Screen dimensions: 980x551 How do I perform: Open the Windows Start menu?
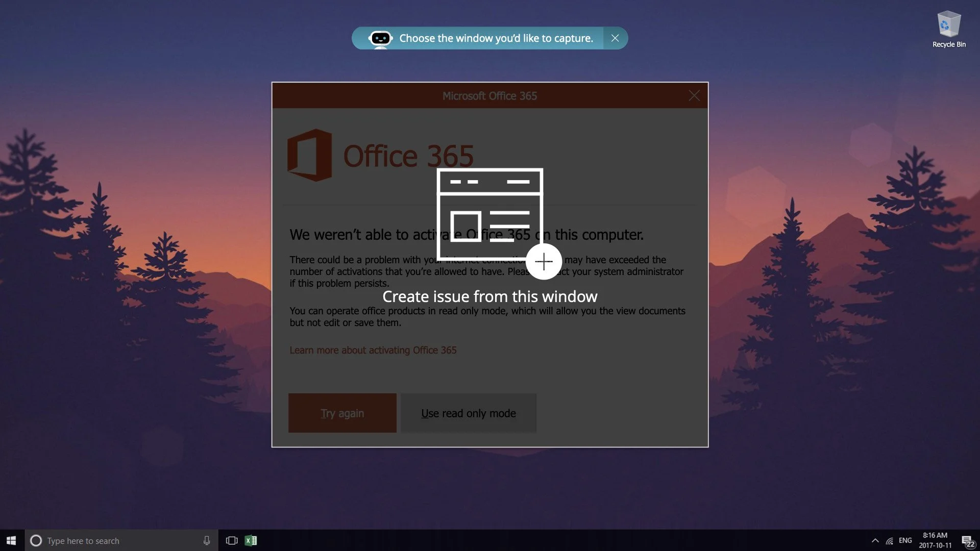point(11,540)
